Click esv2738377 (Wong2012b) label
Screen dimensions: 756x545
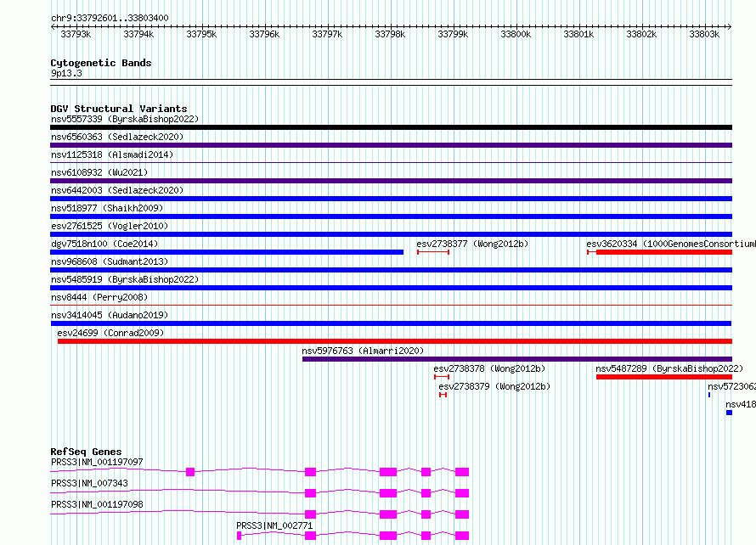472,244
